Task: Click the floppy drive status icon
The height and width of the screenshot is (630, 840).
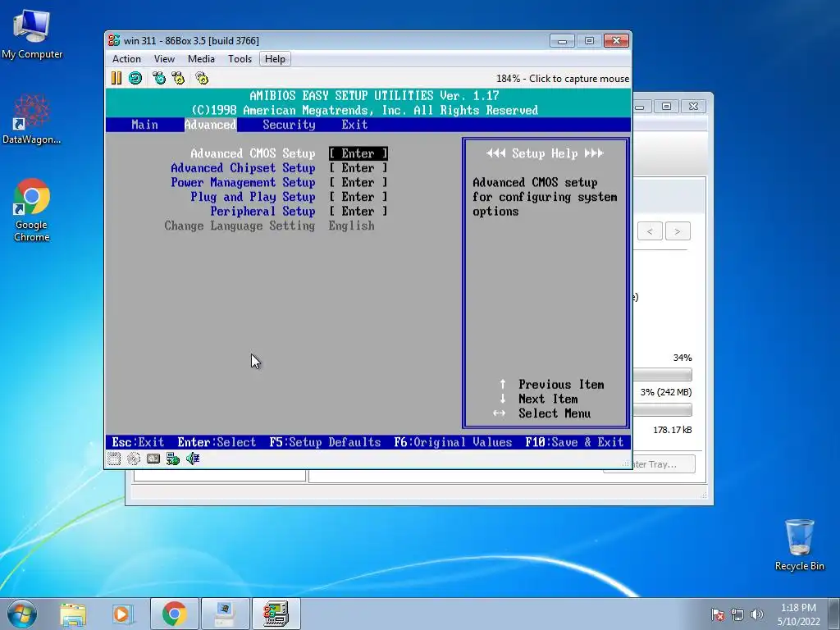Action: [x=113, y=459]
